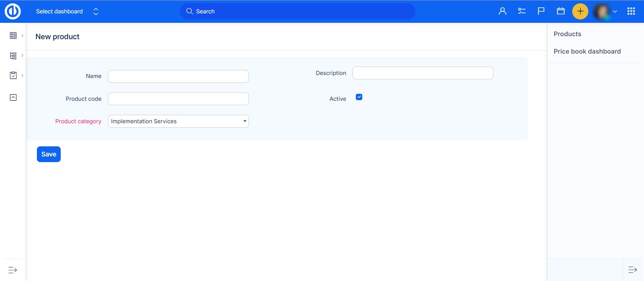Open the nine-dot apps grid menu
This screenshot has height=281, width=644.
631,11
